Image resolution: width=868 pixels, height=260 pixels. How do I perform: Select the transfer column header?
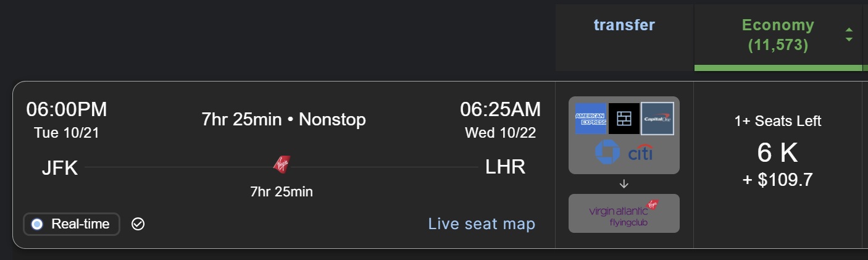point(624,25)
